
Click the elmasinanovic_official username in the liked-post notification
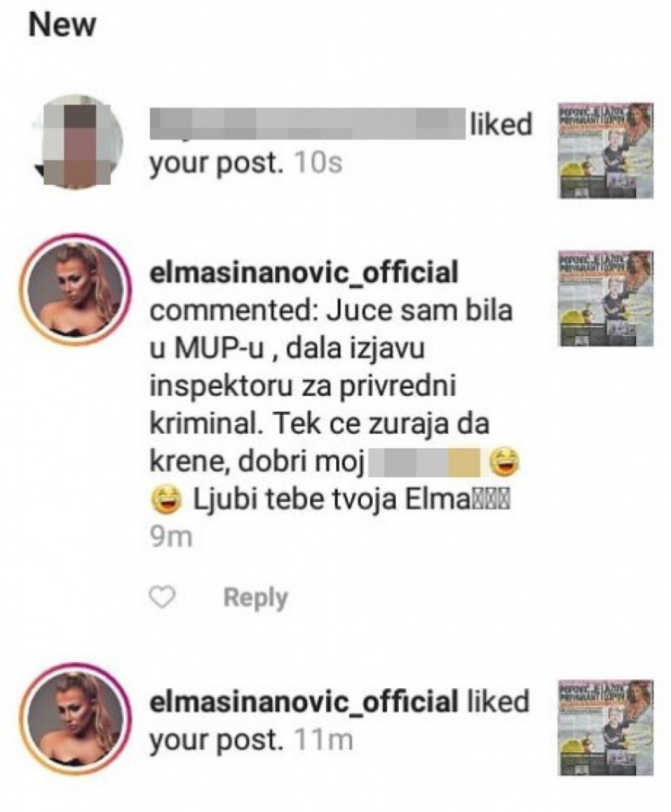[304, 702]
